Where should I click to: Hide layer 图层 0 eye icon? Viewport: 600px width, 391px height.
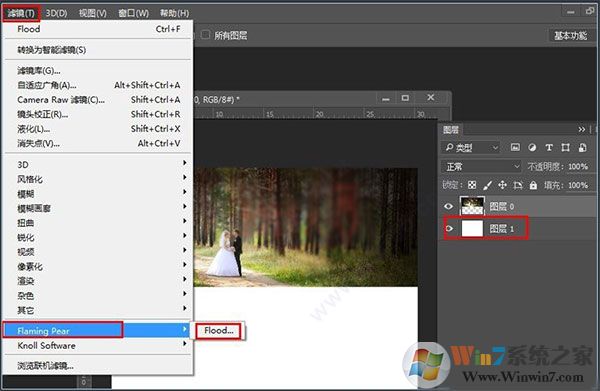pyautogui.click(x=448, y=206)
